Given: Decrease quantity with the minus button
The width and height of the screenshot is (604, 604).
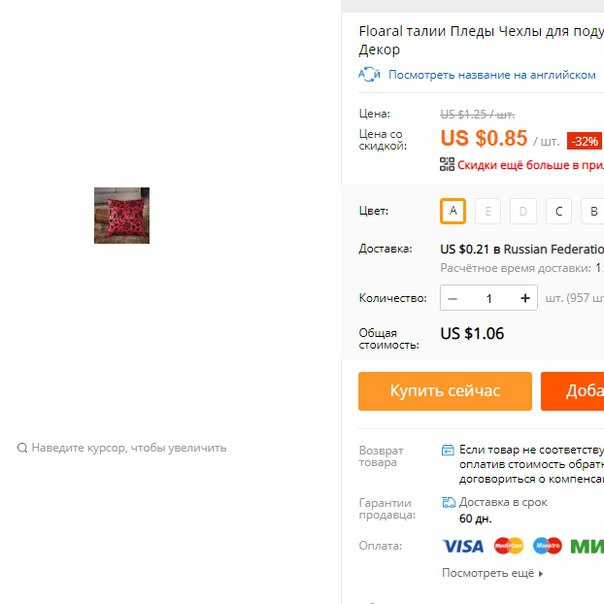Looking at the screenshot, I should coord(453,299).
